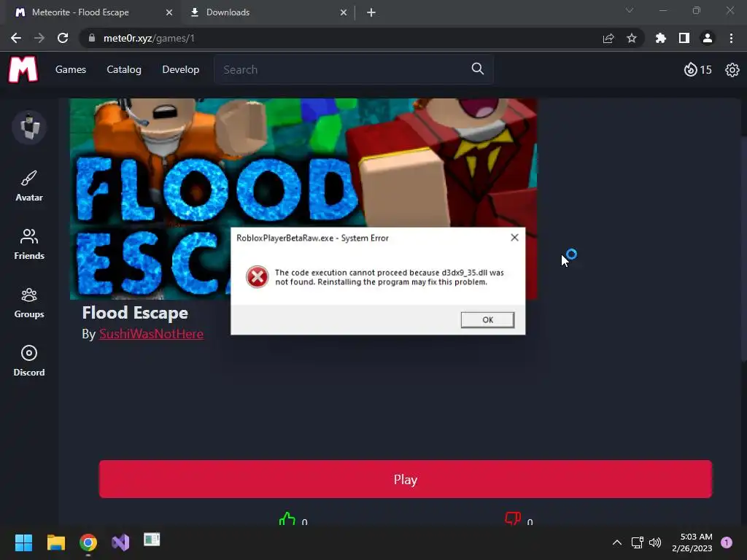Click the flame currency icon showing 15

tap(697, 69)
